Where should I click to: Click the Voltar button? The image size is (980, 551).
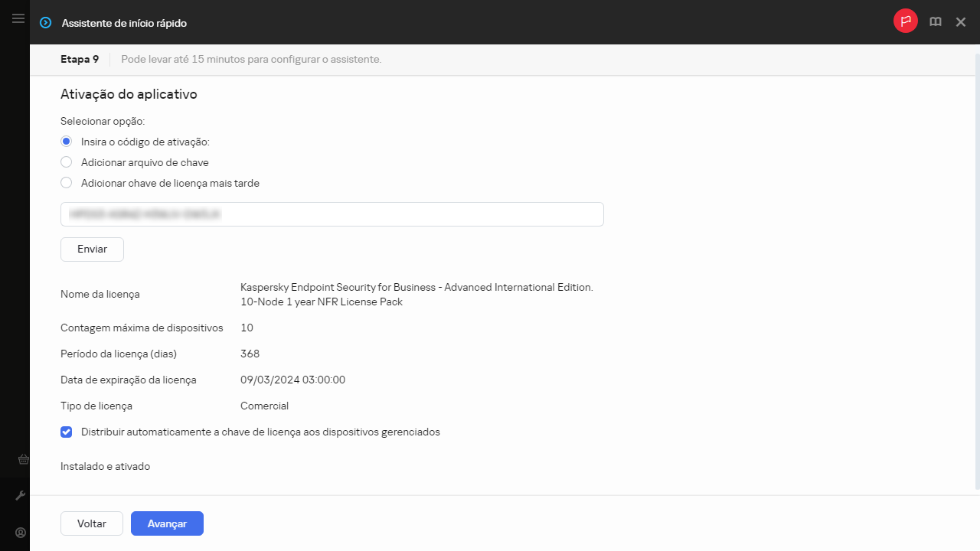point(92,523)
